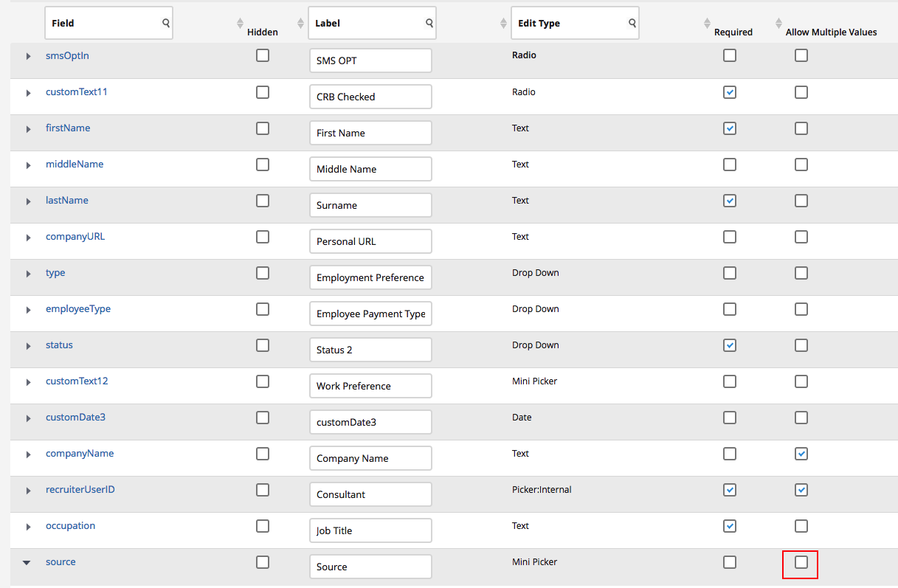Click sort arrows left of Edit Type filter
The width and height of the screenshot is (898, 588).
[x=503, y=24]
